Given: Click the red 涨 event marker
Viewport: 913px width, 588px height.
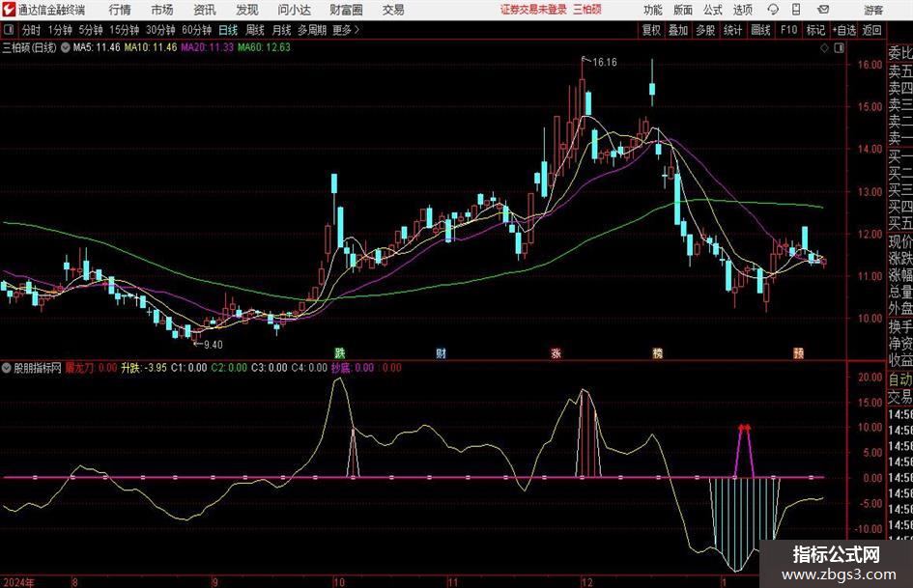Looking at the screenshot, I should (x=556, y=352).
